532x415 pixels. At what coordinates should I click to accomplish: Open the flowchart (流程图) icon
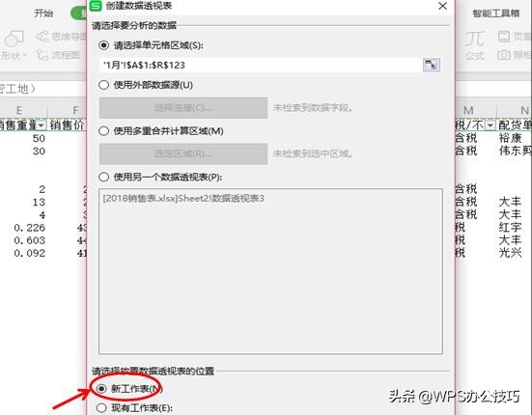coord(42,54)
